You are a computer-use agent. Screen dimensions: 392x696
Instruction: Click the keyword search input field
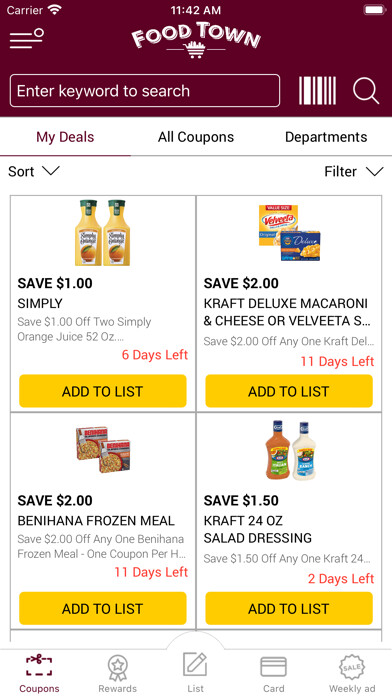point(145,91)
